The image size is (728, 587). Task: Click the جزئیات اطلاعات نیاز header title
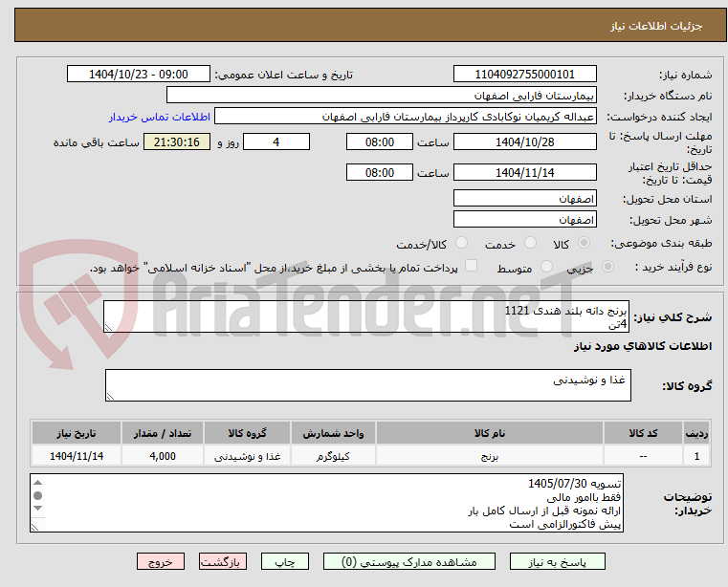click(656, 26)
